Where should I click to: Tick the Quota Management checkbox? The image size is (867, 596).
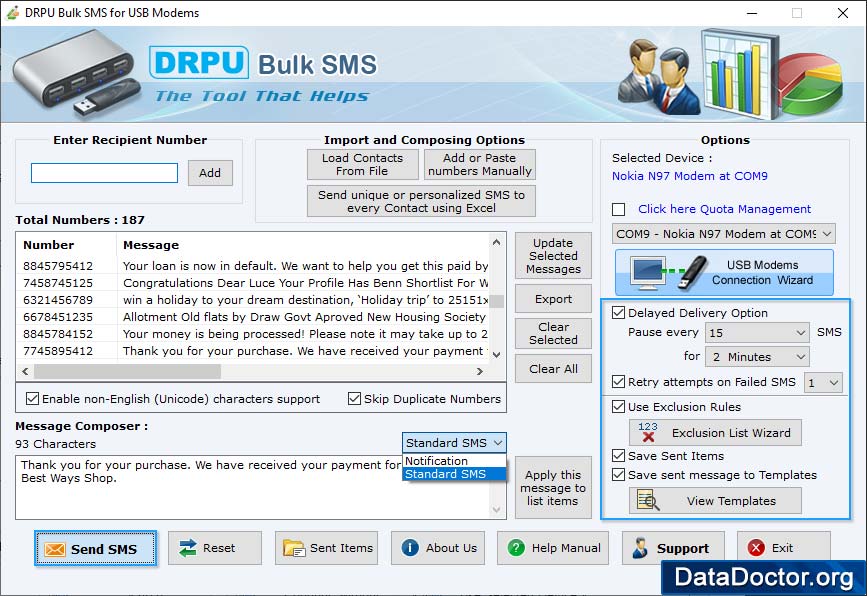pos(619,209)
